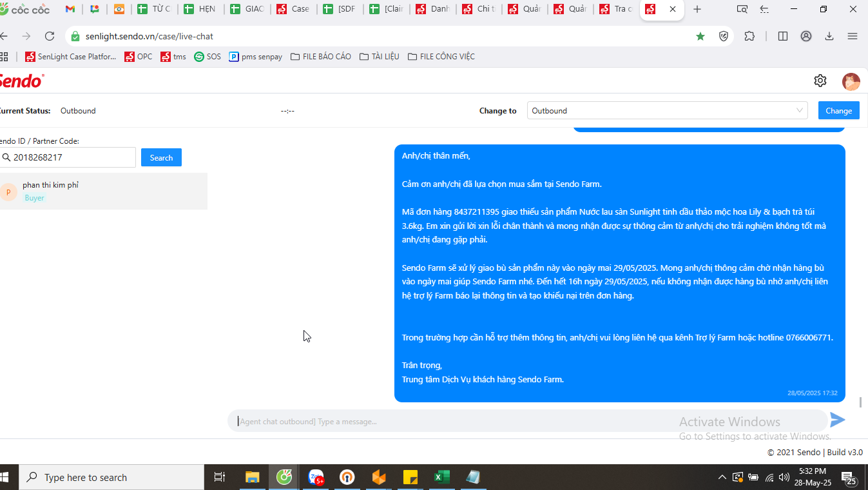Open the user avatar profile menu
Viewport: 868px width, 490px height.
pos(851,81)
